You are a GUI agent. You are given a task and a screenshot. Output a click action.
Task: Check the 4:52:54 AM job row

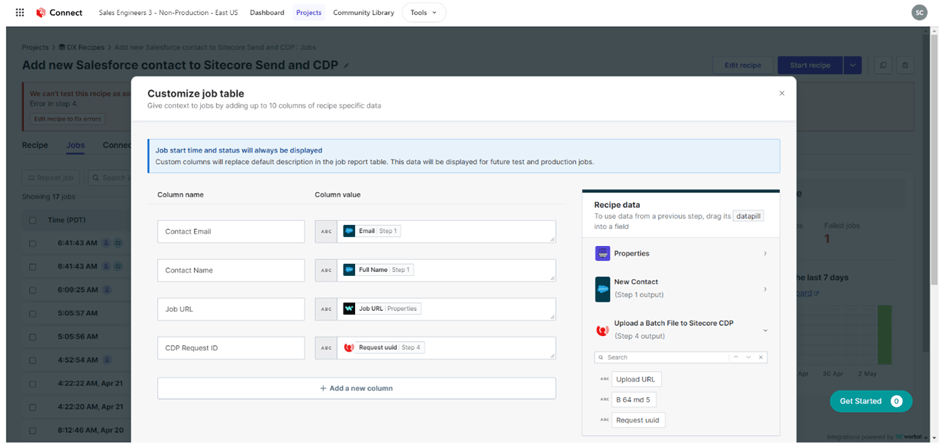(x=33, y=360)
